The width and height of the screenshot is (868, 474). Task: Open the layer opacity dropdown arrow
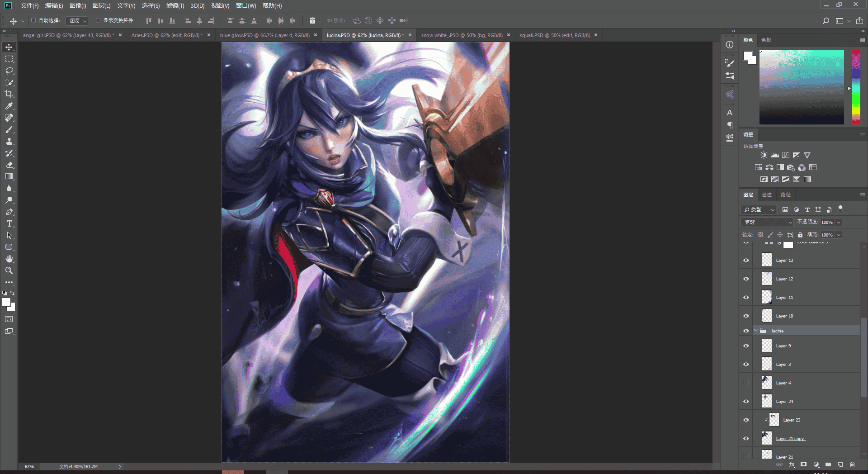839,222
